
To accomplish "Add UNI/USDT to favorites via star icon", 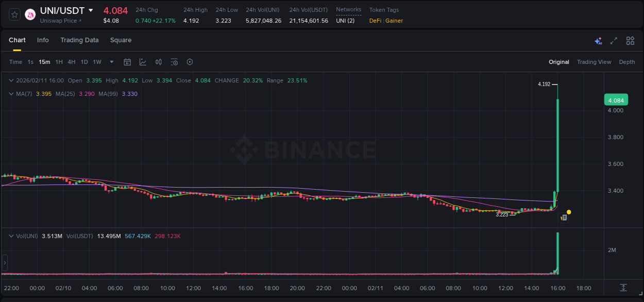I will point(14,14).
